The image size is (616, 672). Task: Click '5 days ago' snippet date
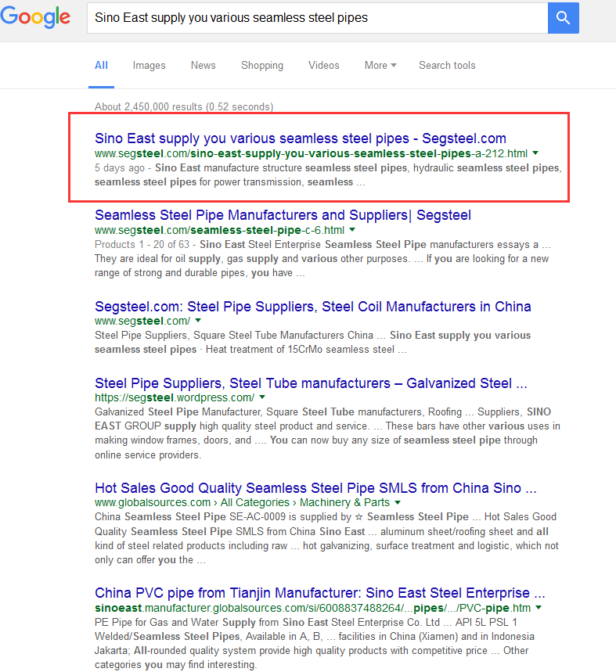pyautogui.click(x=120, y=168)
